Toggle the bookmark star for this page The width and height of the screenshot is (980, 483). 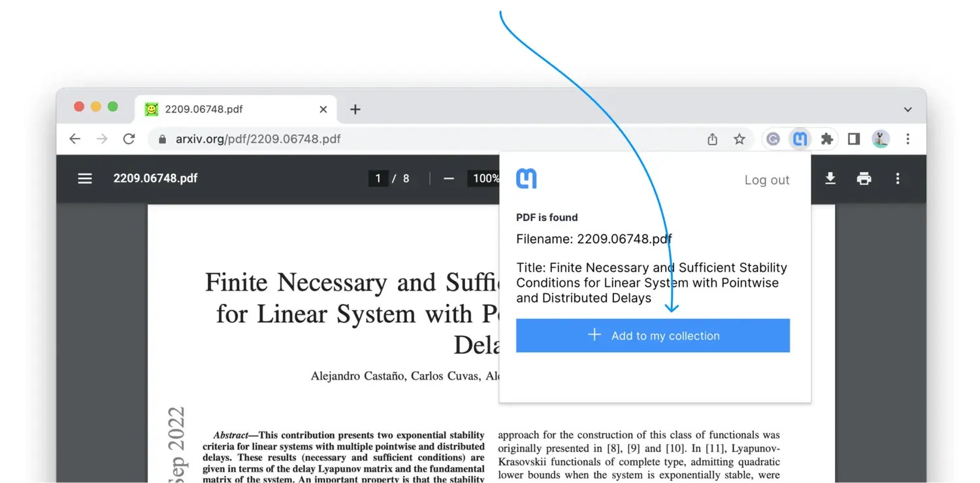click(740, 139)
